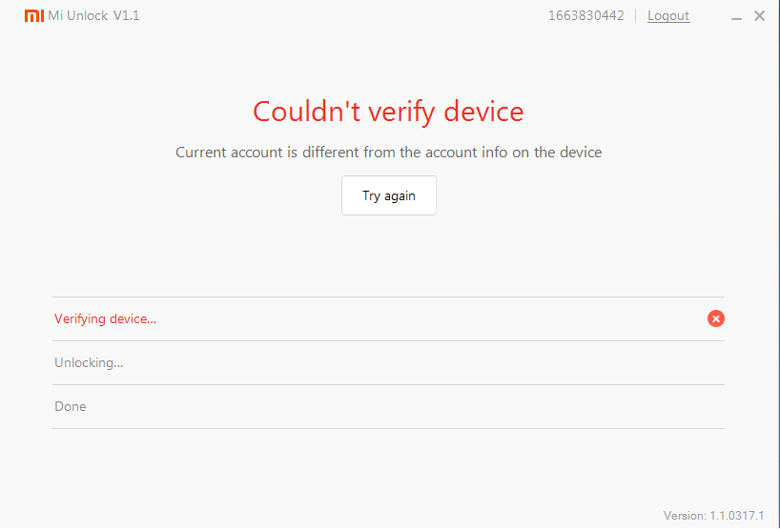Select the Verifying device... step label
780x532 pixels.
pyautogui.click(x=105, y=318)
